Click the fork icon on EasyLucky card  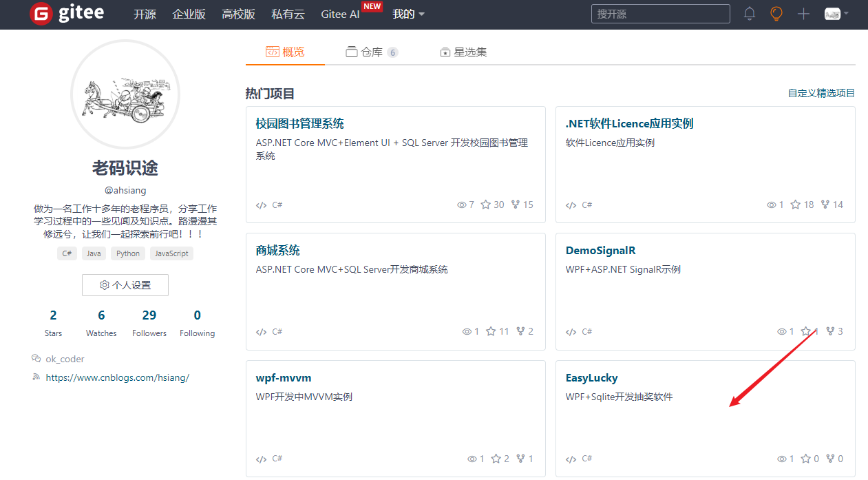click(830, 459)
